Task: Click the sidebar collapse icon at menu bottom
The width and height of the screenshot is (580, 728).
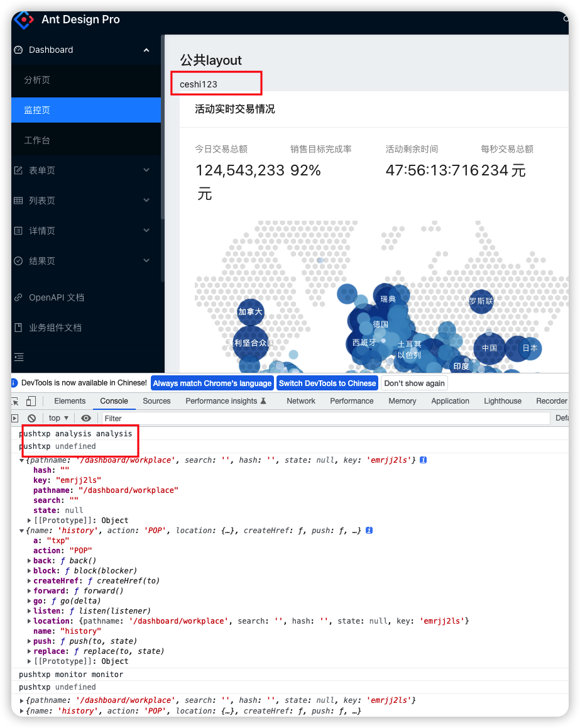Action: pyautogui.click(x=19, y=356)
